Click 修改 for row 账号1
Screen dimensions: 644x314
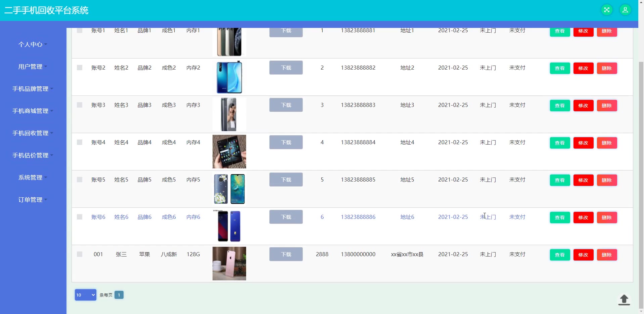[x=583, y=32]
